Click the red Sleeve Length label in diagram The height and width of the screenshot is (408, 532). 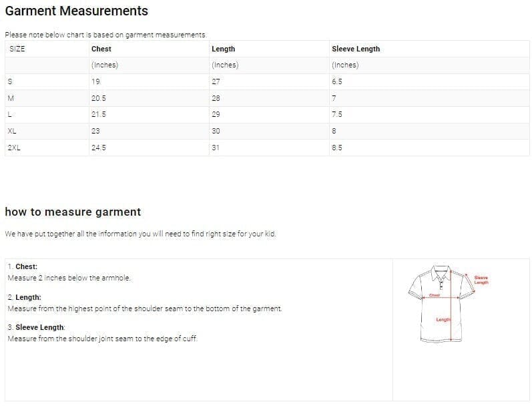(481, 280)
